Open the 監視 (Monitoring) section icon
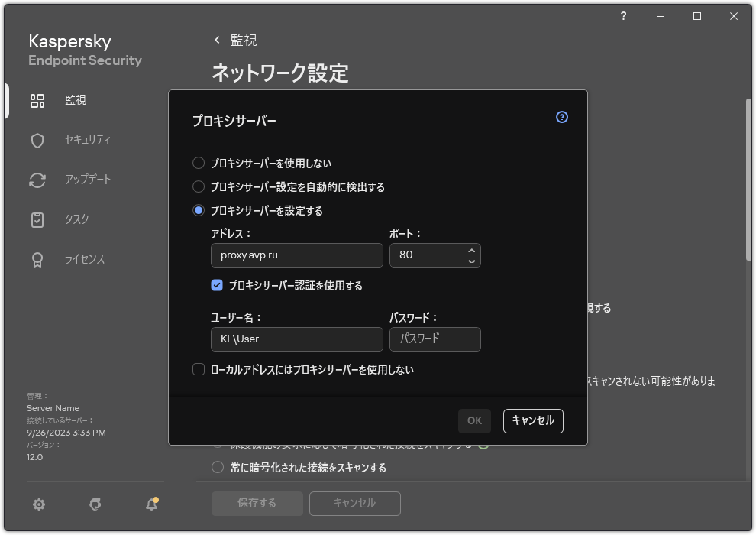The height and width of the screenshot is (535, 756). [x=37, y=100]
